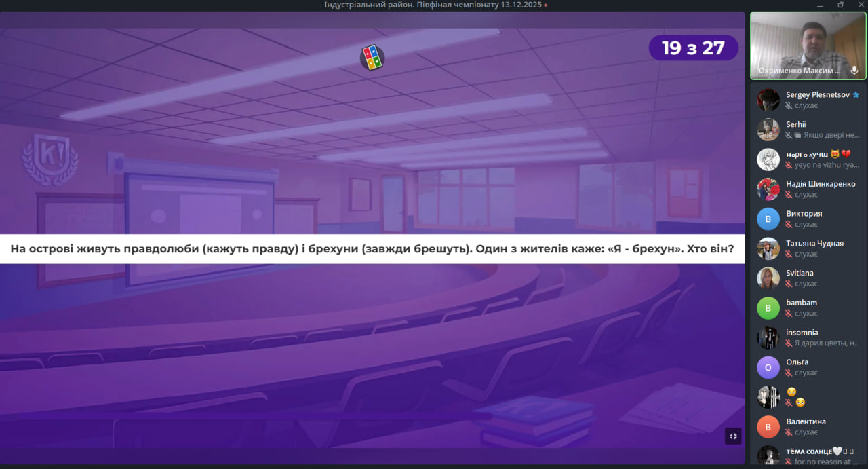This screenshot has height=469, width=868.
Task: Click the blue star next to Sergey Plesnetsov
Action: [x=856, y=95]
